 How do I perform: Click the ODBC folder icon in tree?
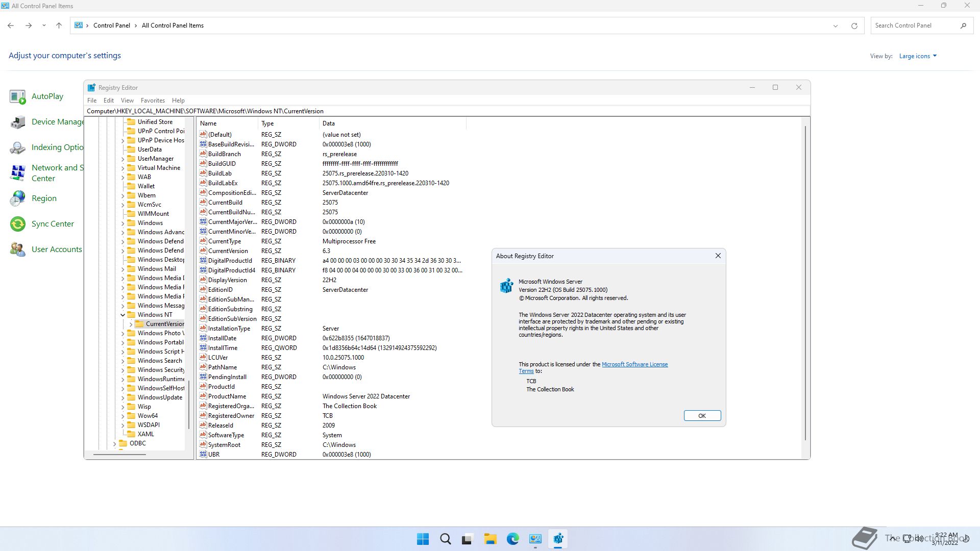click(123, 443)
